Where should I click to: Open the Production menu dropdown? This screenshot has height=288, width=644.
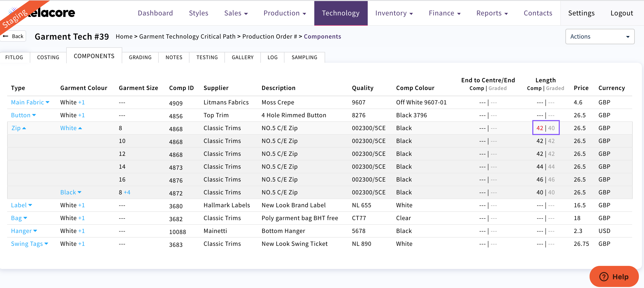tap(285, 13)
